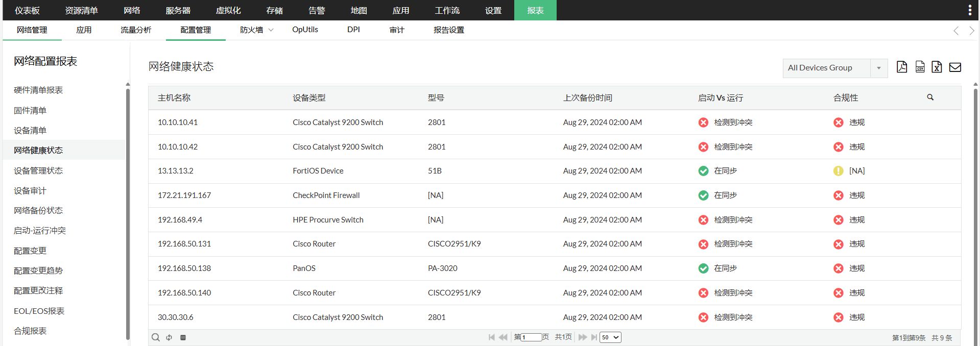Click PA-3020 model cell

pyautogui.click(x=443, y=268)
